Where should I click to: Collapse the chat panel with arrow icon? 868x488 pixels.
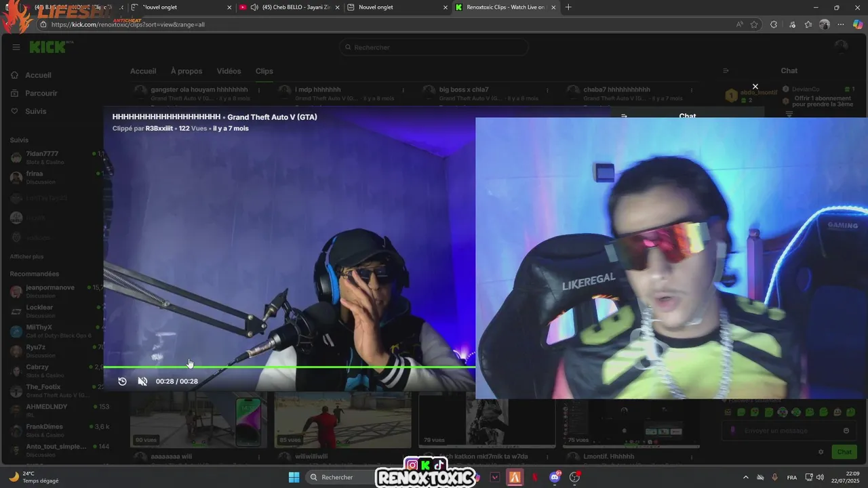726,70
